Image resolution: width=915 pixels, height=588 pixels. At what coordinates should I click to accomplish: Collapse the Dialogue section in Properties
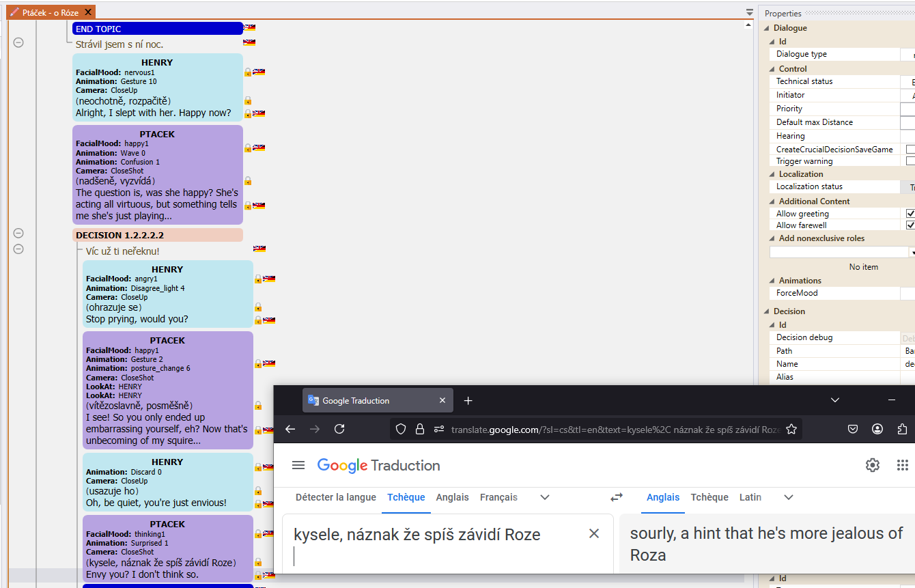click(768, 28)
